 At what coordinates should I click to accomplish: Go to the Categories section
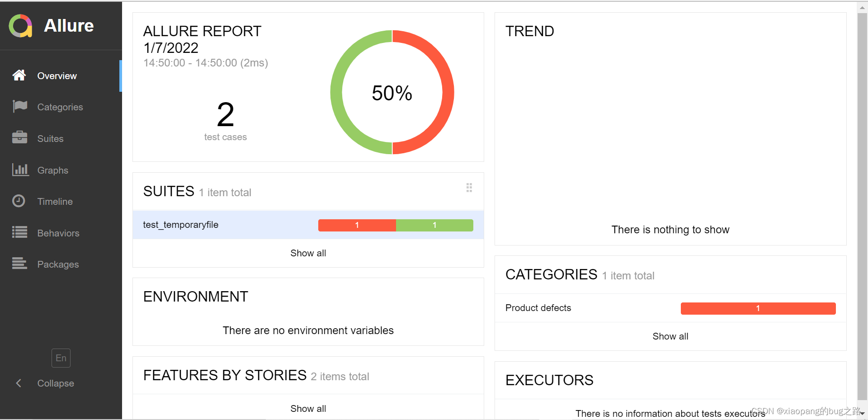(x=61, y=107)
